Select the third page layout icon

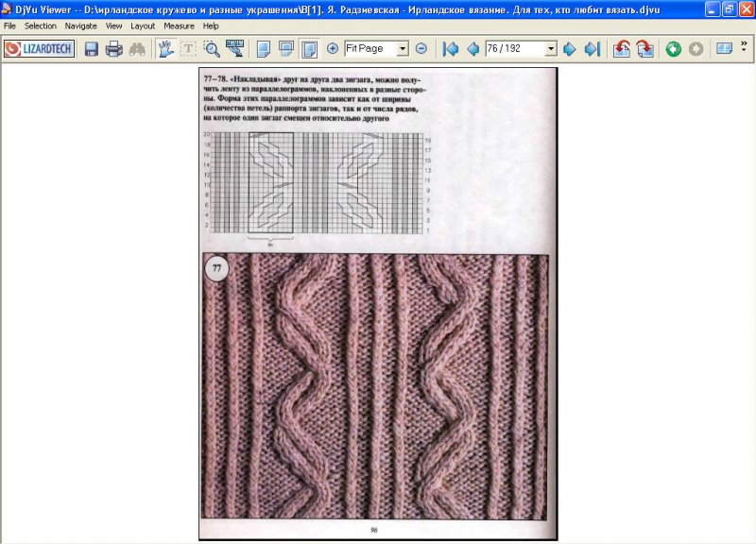[x=310, y=49]
